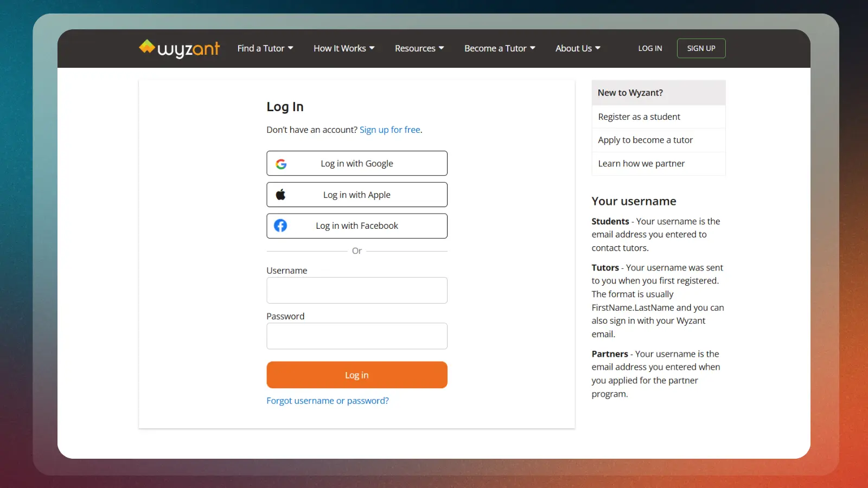Choose Log in with Apple
Image resolution: width=868 pixels, height=488 pixels.
click(x=357, y=195)
